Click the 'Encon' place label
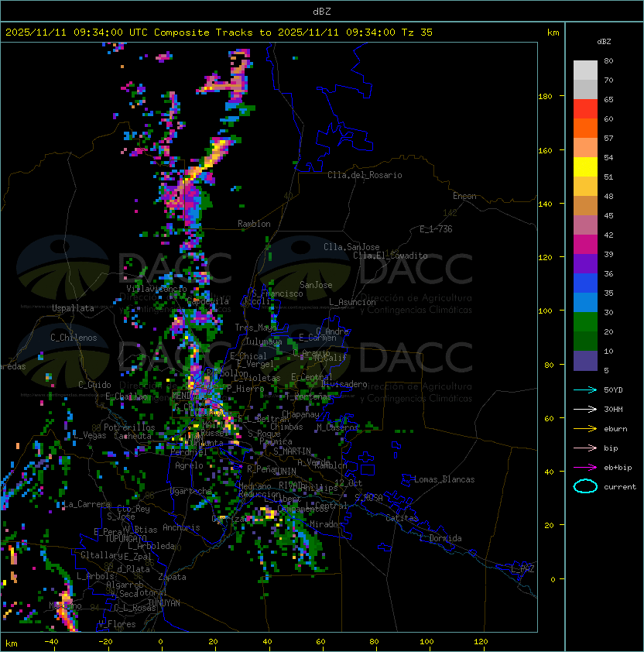Image resolution: width=644 pixels, height=652 pixels. (x=464, y=196)
